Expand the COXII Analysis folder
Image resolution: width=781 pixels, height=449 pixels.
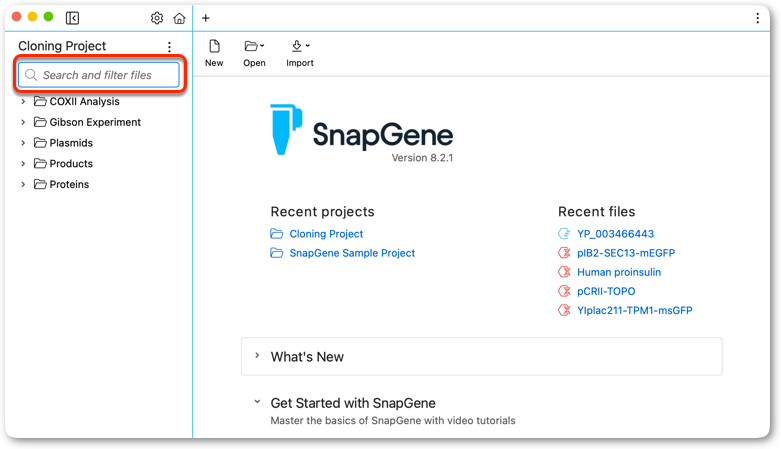pyautogui.click(x=23, y=102)
